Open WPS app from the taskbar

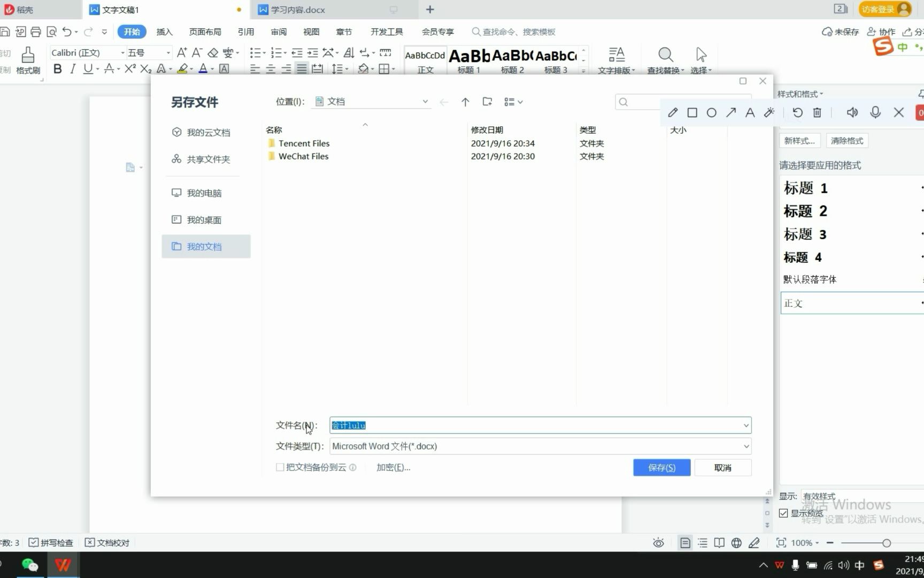[63, 565]
